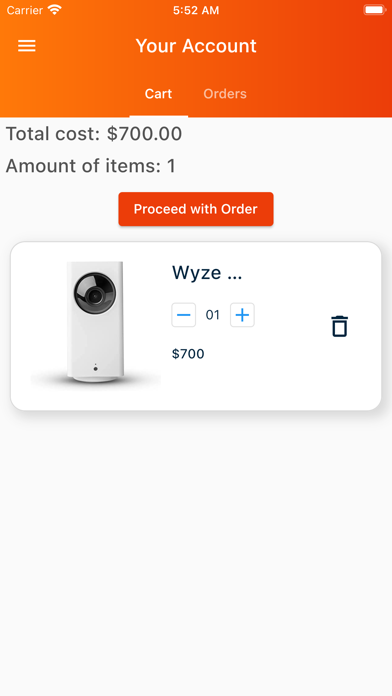Tap the truncated Wyze product name
The height and width of the screenshot is (696, 392).
[x=207, y=273]
